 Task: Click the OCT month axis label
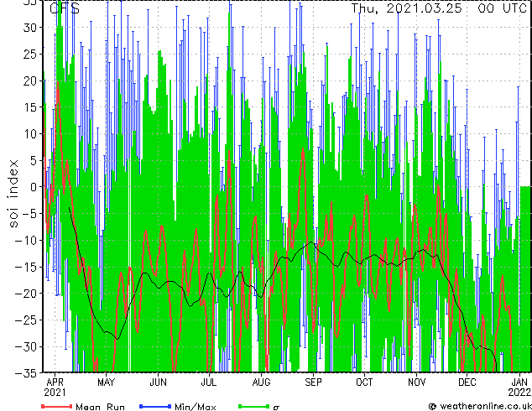(364, 382)
